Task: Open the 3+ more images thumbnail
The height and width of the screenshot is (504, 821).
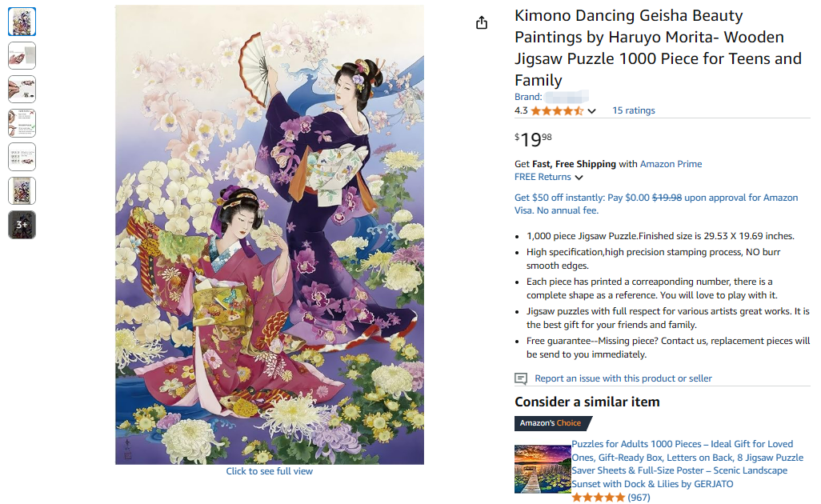Action: click(22, 225)
